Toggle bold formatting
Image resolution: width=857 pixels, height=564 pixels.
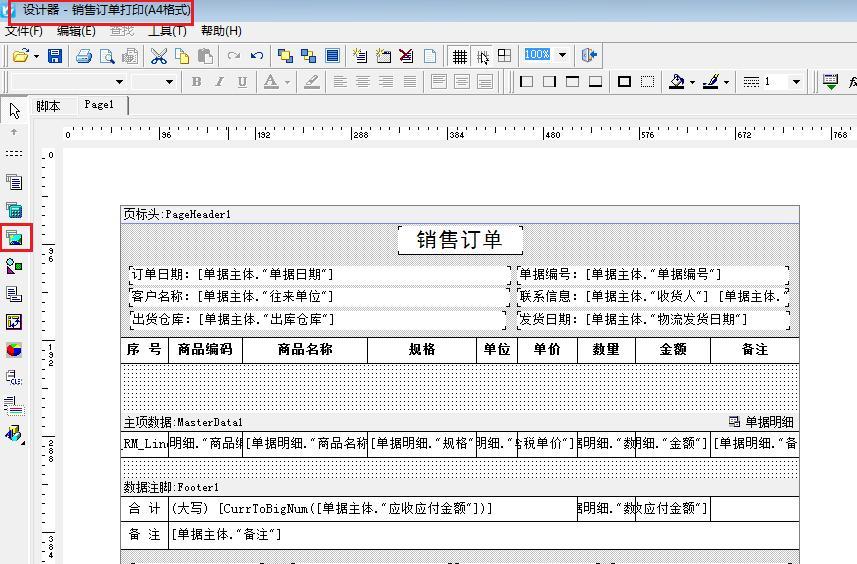pos(196,82)
